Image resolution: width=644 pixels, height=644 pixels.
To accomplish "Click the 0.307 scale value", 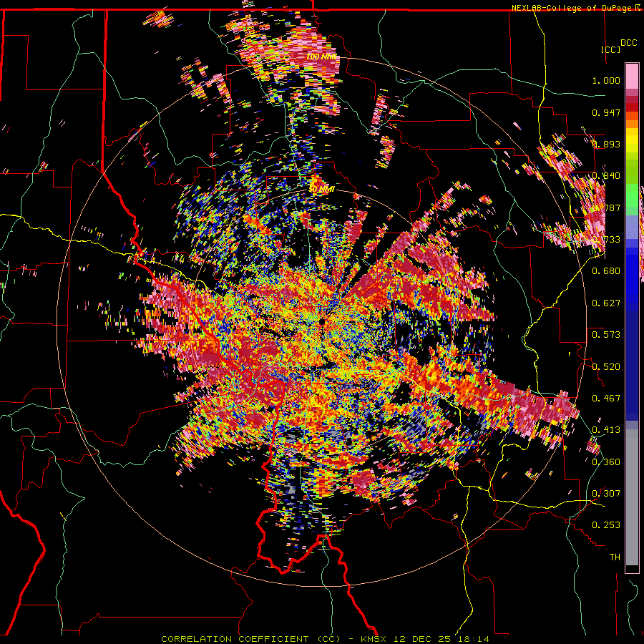I will pyautogui.click(x=606, y=494).
